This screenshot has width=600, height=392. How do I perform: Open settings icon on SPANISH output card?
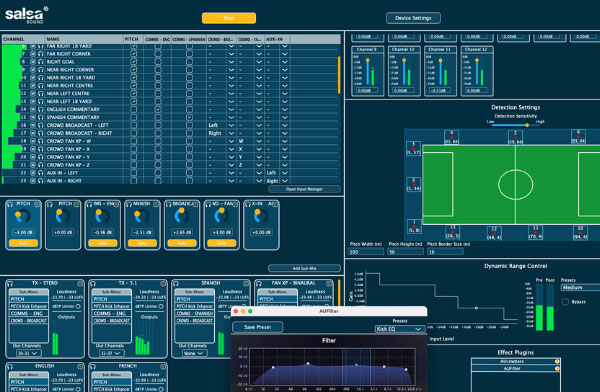tap(246, 284)
